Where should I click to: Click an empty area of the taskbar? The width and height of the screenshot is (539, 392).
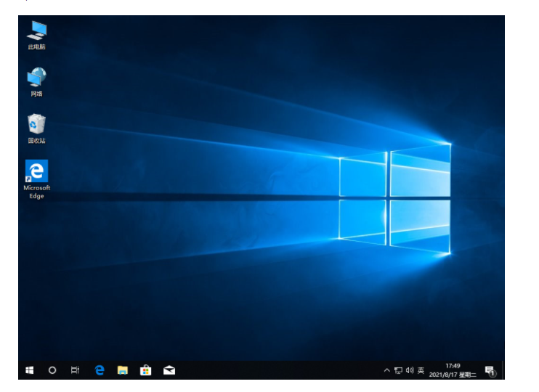pyautogui.click(x=276, y=370)
